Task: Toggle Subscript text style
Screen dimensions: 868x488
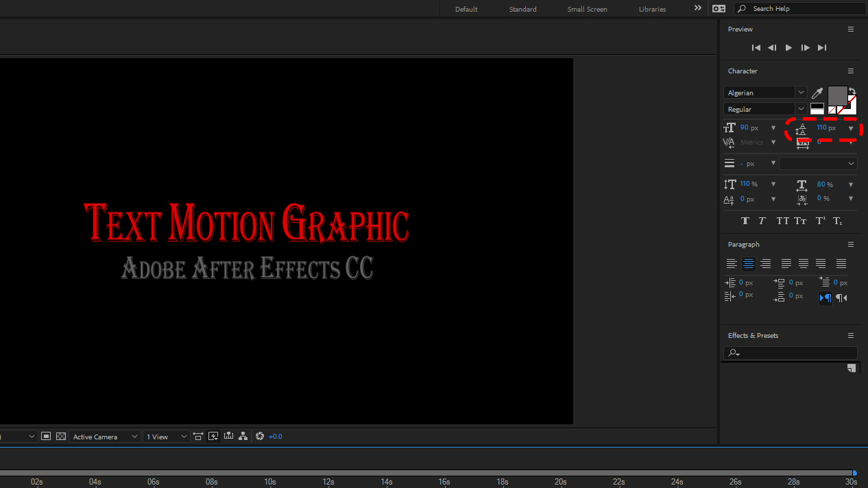Action: pyautogui.click(x=837, y=221)
